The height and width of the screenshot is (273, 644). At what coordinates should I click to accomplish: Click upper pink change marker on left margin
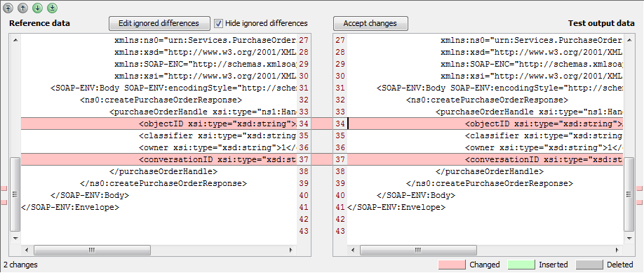pyautogui.click(x=4, y=188)
